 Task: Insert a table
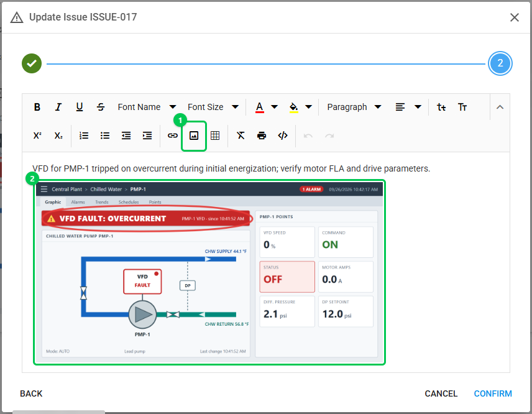(215, 136)
